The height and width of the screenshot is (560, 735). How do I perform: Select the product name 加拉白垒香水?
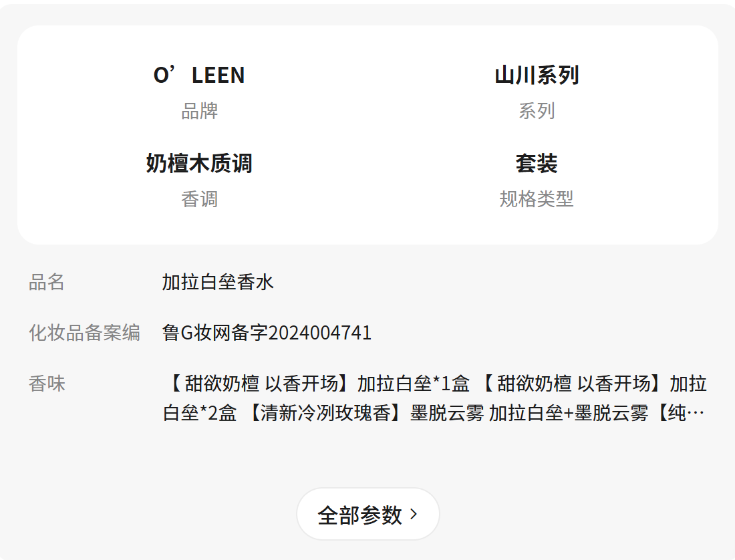218,282
